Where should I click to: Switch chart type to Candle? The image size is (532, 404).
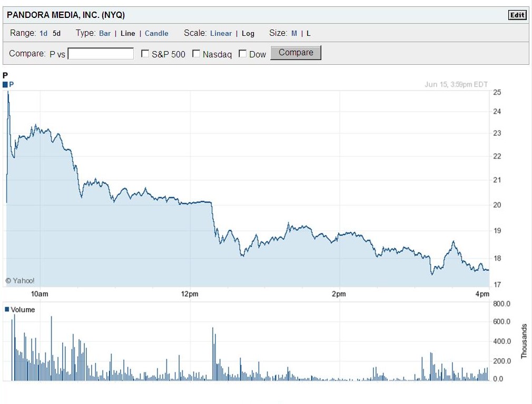(x=156, y=33)
